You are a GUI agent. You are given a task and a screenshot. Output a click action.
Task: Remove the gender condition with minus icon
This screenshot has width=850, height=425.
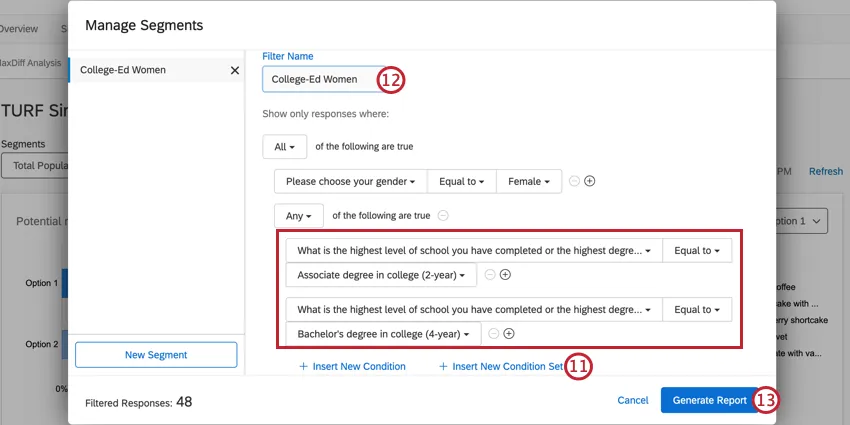[x=575, y=181]
